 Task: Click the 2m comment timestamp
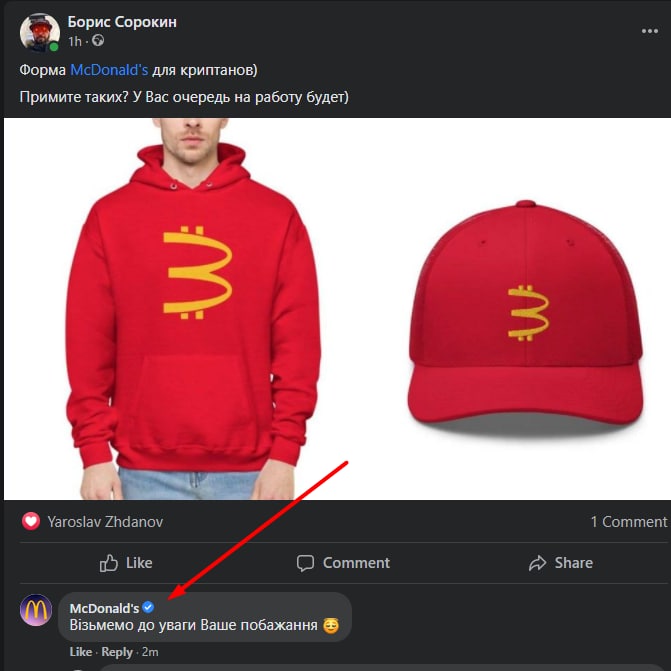click(x=150, y=652)
